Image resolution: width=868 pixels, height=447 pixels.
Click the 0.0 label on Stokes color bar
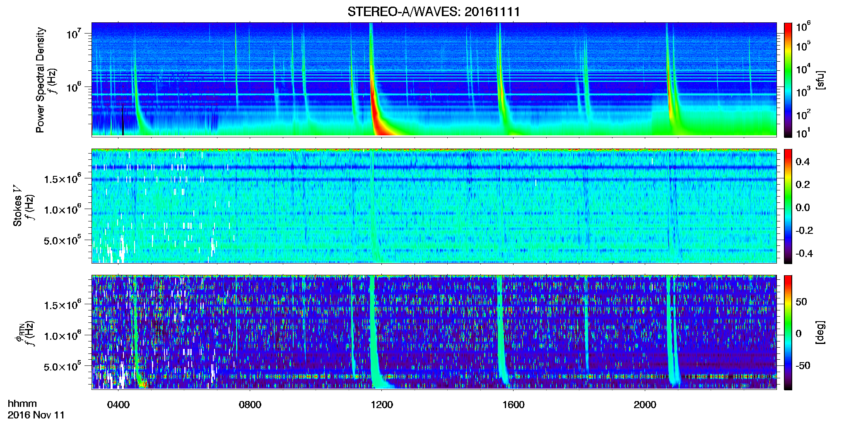[x=803, y=207]
